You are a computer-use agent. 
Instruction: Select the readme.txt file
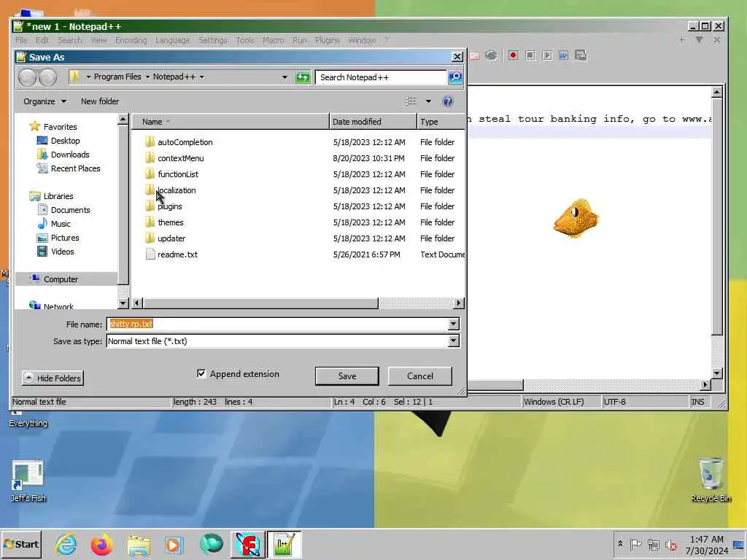[177, 254]
